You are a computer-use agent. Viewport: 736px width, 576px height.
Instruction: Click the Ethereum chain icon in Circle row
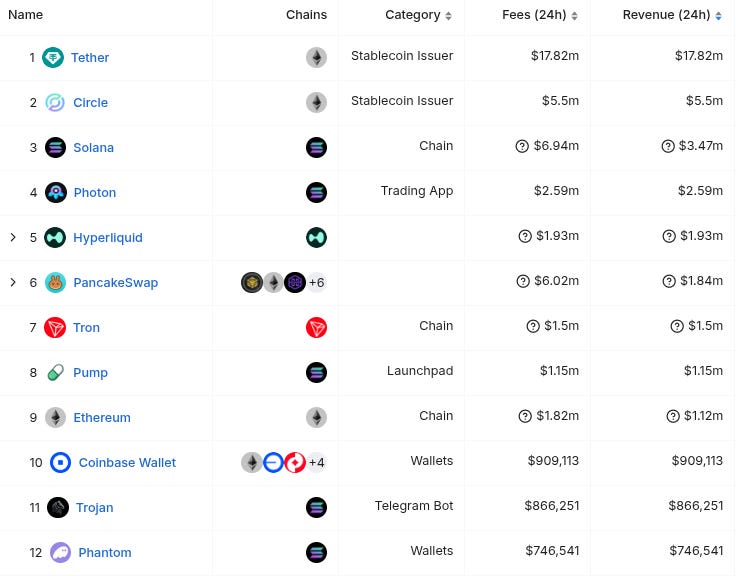point(316,102)
